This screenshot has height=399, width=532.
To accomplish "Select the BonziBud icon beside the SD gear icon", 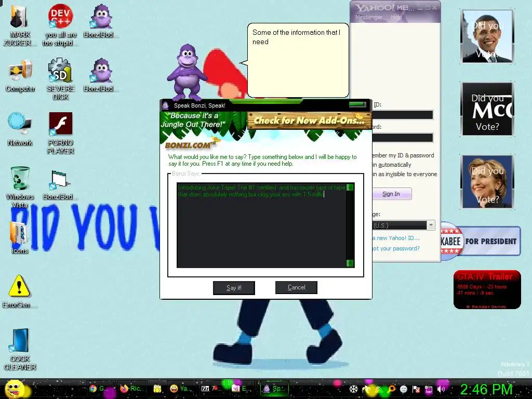I will 100,75.
